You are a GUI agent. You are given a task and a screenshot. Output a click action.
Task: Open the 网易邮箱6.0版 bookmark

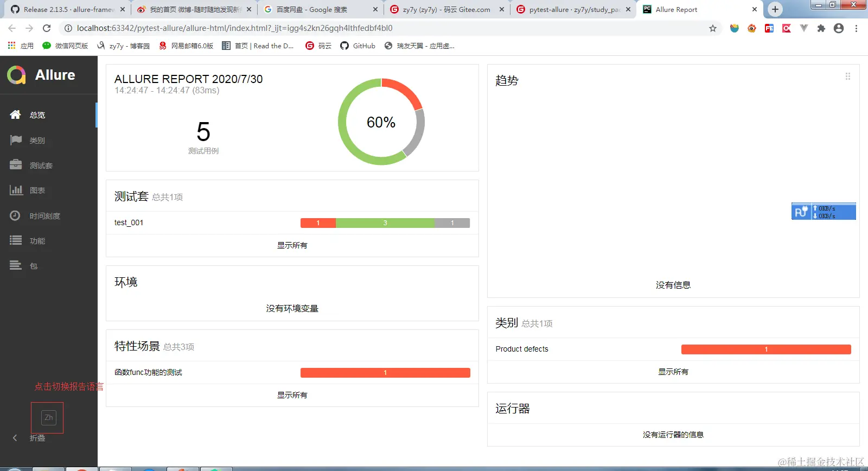[x=186, y=46]
